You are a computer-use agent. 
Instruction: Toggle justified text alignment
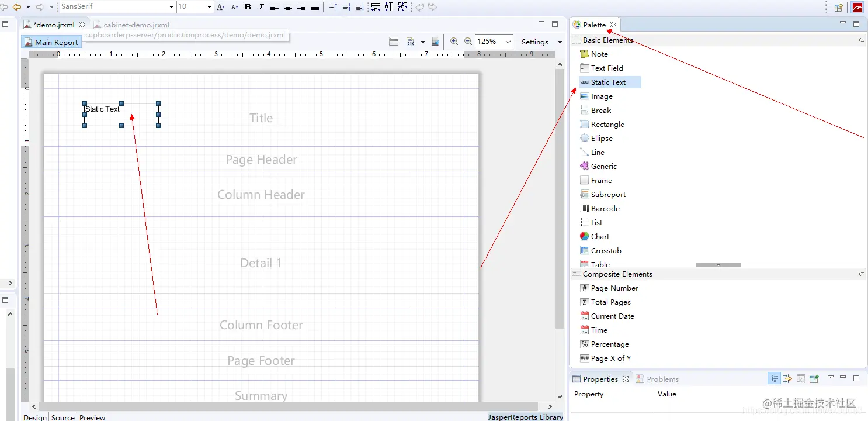click(x=315, y=7)
